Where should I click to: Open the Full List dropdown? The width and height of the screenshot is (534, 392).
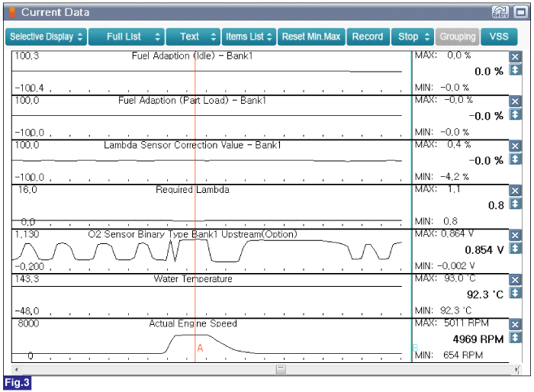click(x=127, y=37)
